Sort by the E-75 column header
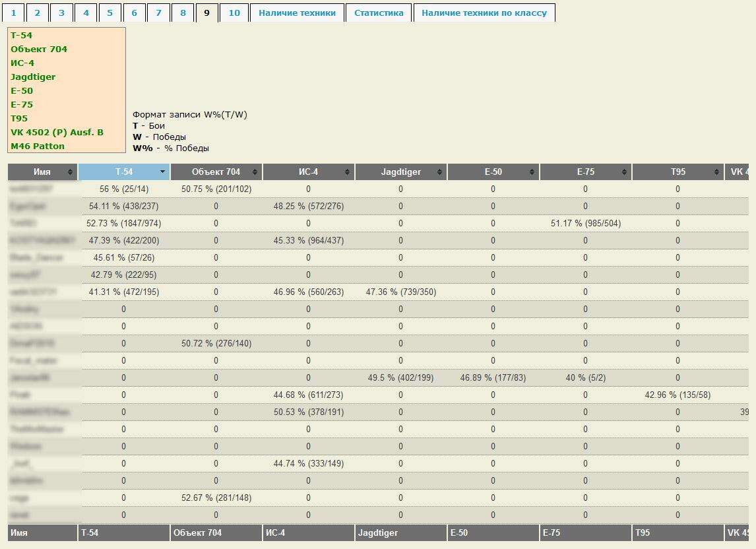The height and width of the screenshot is (549, 756). [585, 172]
